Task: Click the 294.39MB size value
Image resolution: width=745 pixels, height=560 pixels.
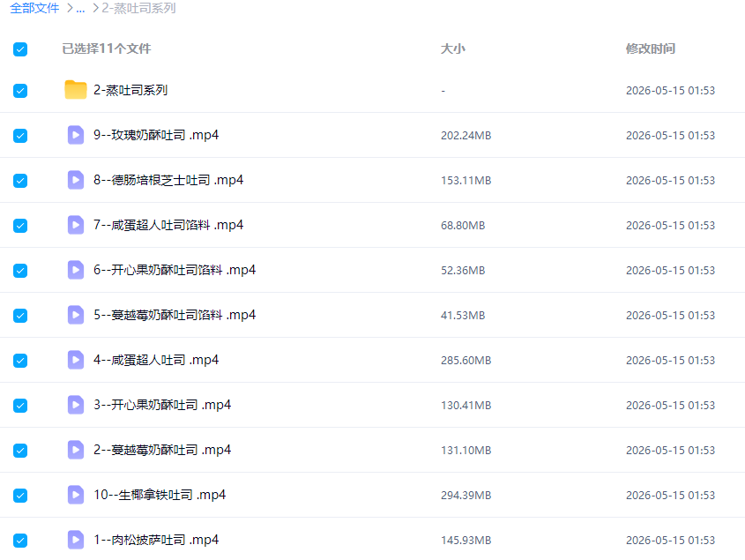Action: point(466,496)
